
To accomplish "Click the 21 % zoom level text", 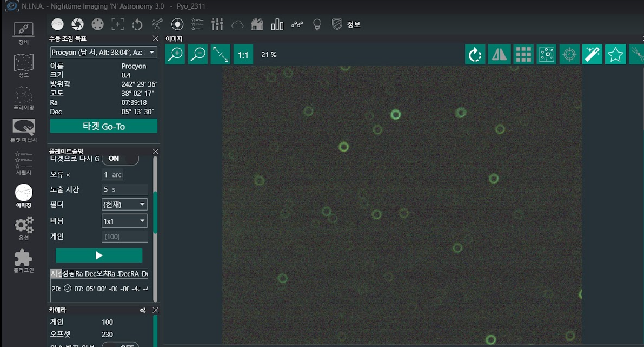I will 269,55.
